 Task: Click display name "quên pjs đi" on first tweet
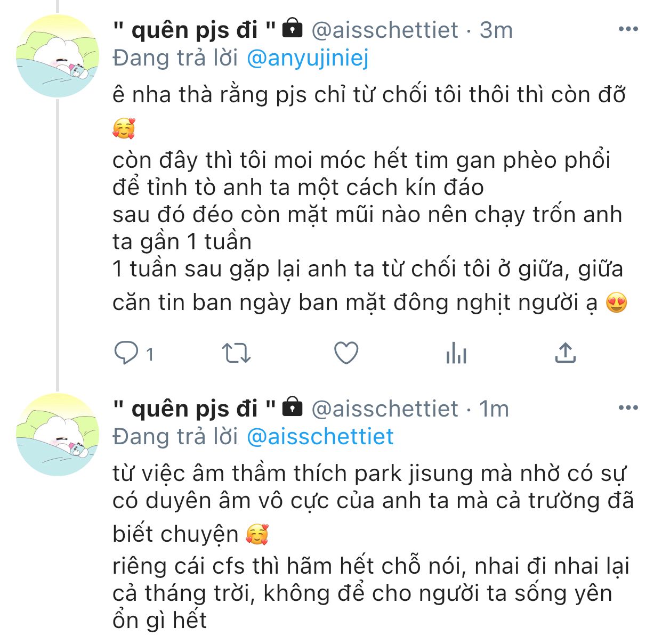coord(194,30)
